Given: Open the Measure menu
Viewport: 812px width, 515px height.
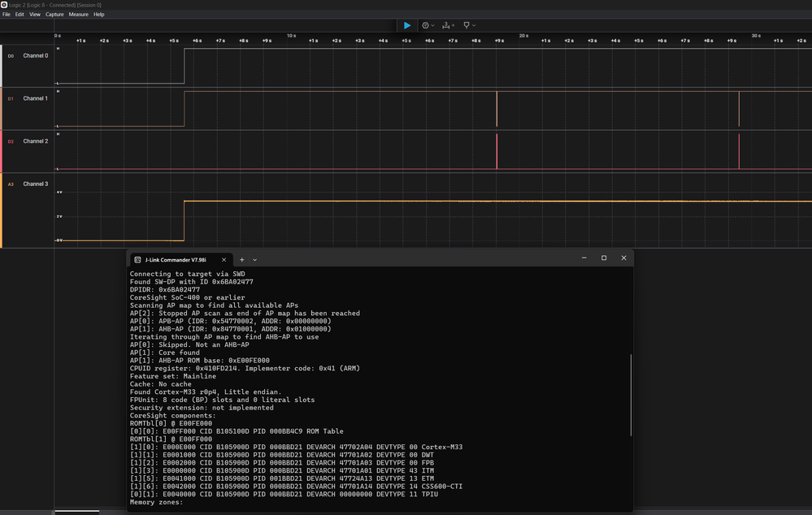Looking at the screenshot, I should point(79,15).
